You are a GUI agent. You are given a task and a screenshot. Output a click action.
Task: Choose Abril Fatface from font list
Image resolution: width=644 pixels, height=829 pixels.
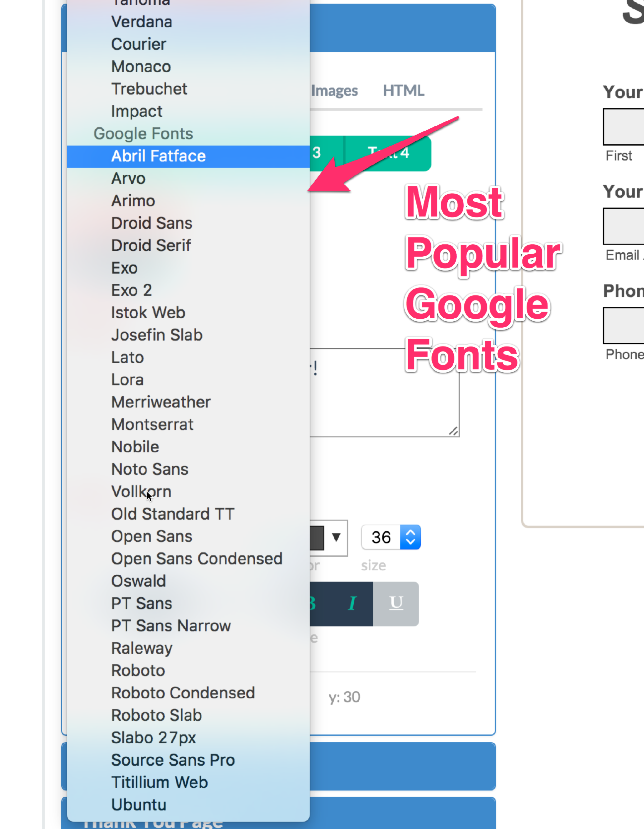click(158, 156)
